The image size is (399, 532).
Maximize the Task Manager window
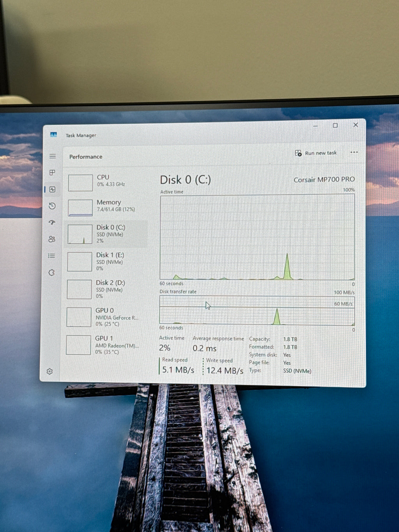tap(335, 125)
